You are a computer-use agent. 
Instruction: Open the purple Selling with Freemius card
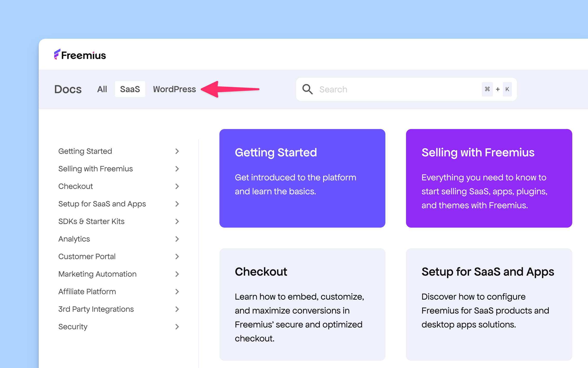tap(489, 178)
